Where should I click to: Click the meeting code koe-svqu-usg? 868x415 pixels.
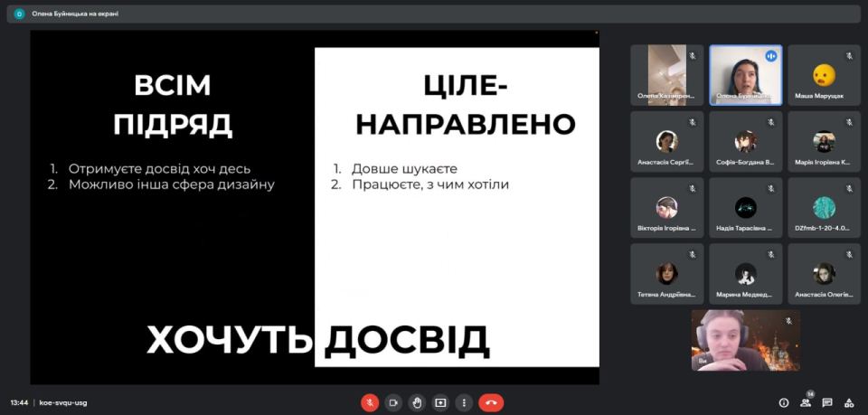(x=63, y=403)
